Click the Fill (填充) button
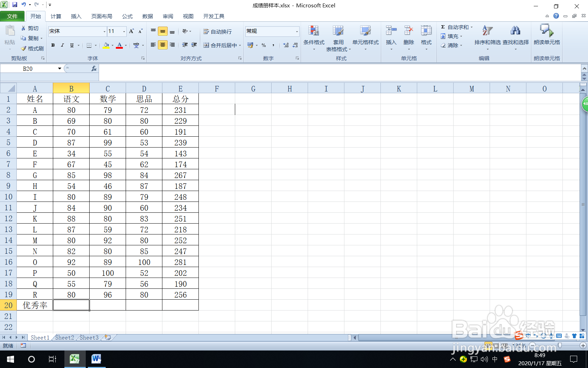588x368 pixels. [451, 36]
